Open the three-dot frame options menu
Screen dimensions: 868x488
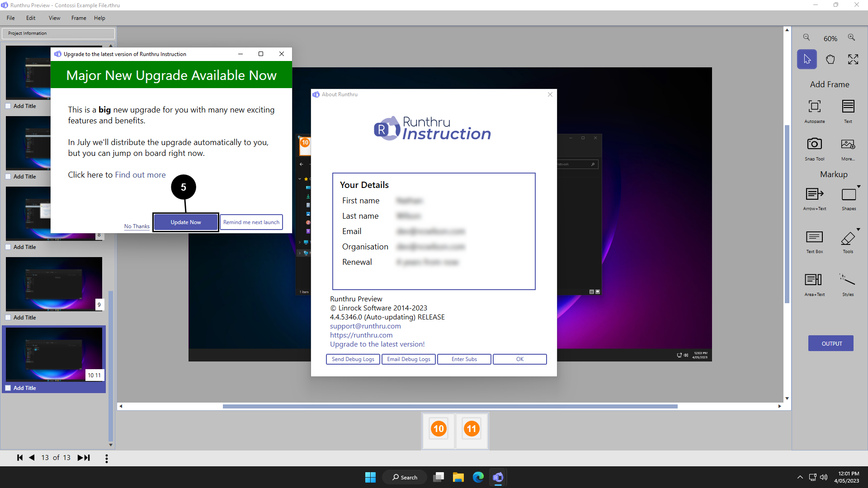(107, 458)
